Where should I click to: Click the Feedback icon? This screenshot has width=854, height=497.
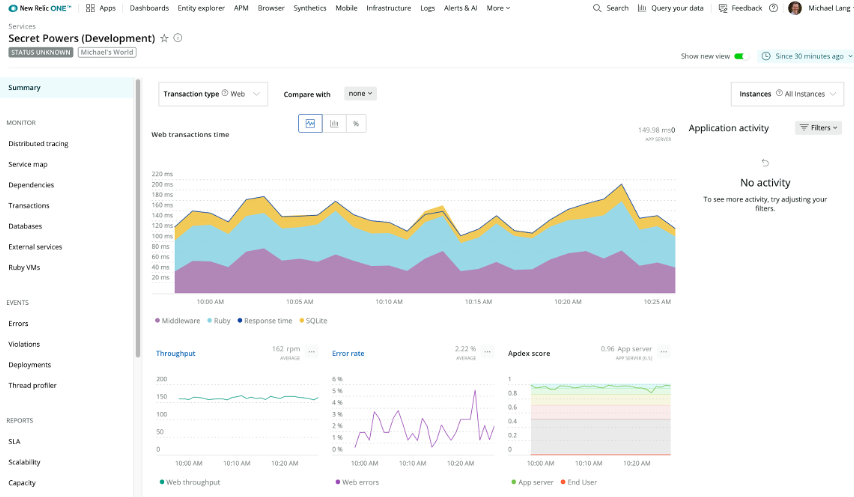(723, 8)
